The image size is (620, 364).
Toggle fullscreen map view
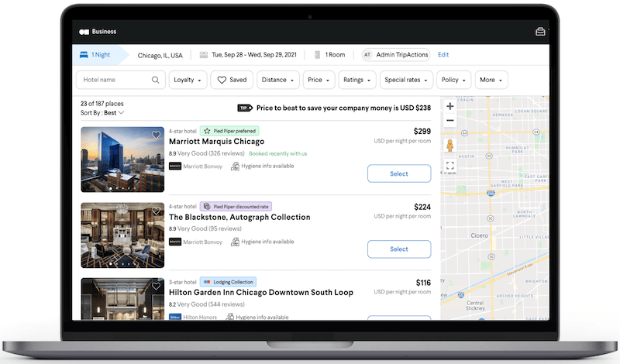coord(450,165)
